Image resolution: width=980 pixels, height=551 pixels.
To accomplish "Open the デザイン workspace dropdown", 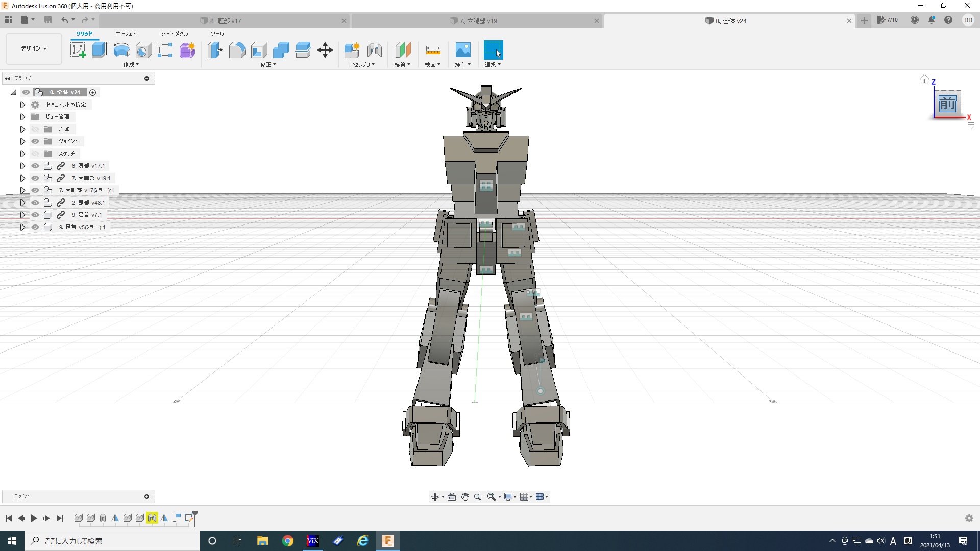I will point(34,48).
